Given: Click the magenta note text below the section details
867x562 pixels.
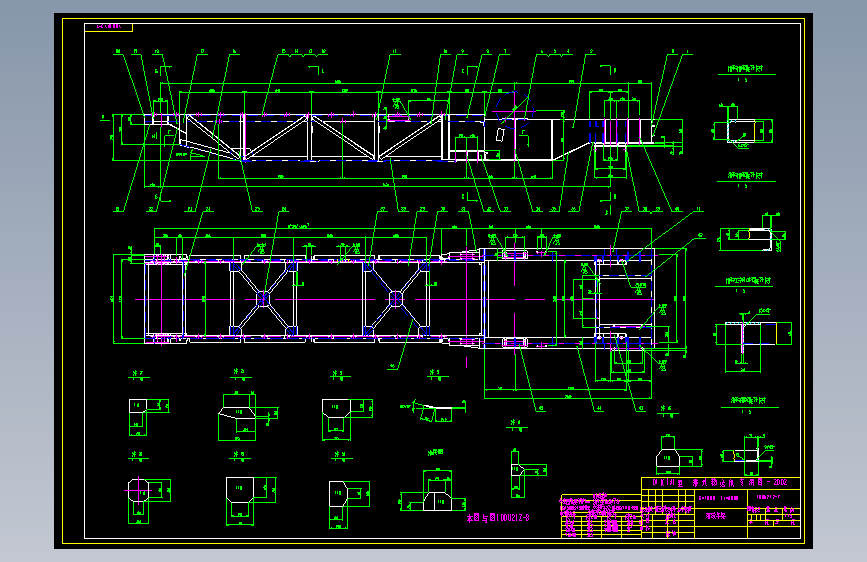Looking at the screenshot, I should 498,518.
